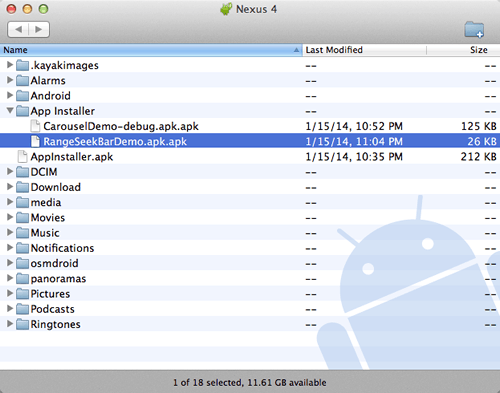Select the Download folder name
Viewport: 500px width, 393px height.
point(56,187)
